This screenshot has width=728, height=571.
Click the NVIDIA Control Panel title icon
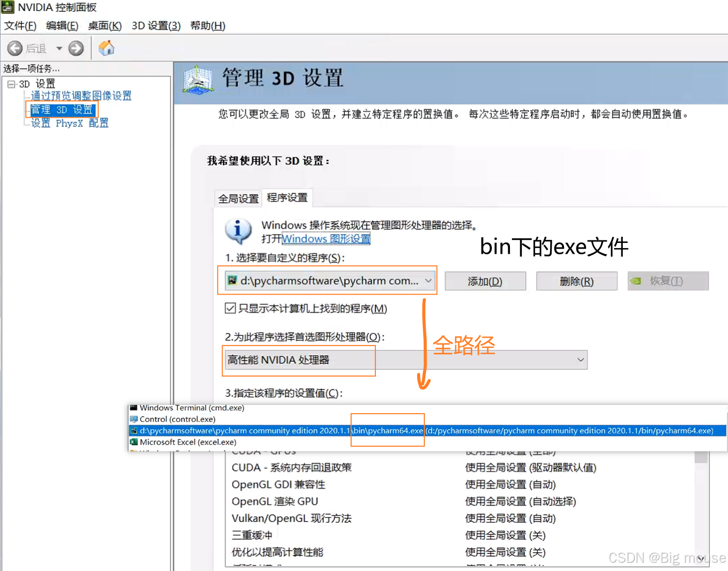(8, 7)
